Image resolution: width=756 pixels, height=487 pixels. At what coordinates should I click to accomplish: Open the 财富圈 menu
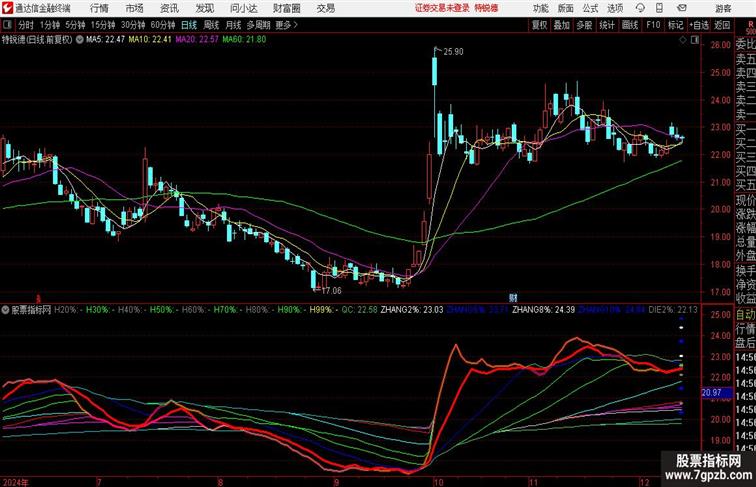pyautogui.click(x=286, y=8)
